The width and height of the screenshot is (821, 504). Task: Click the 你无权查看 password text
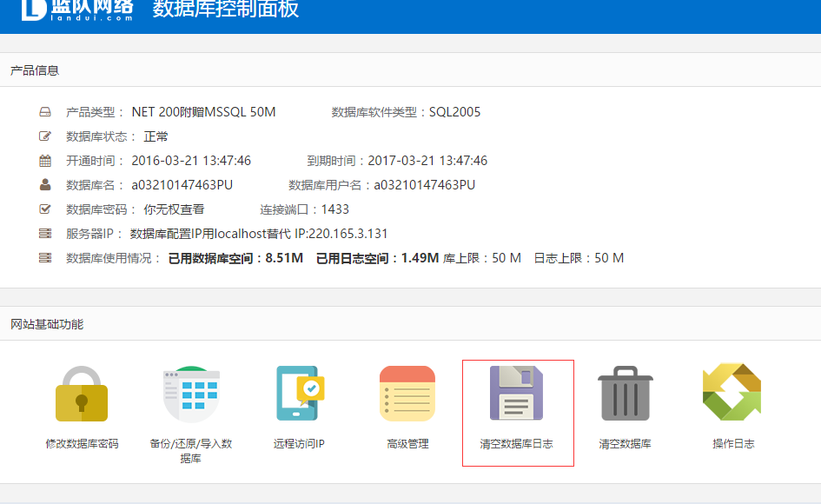coord(174,209)
